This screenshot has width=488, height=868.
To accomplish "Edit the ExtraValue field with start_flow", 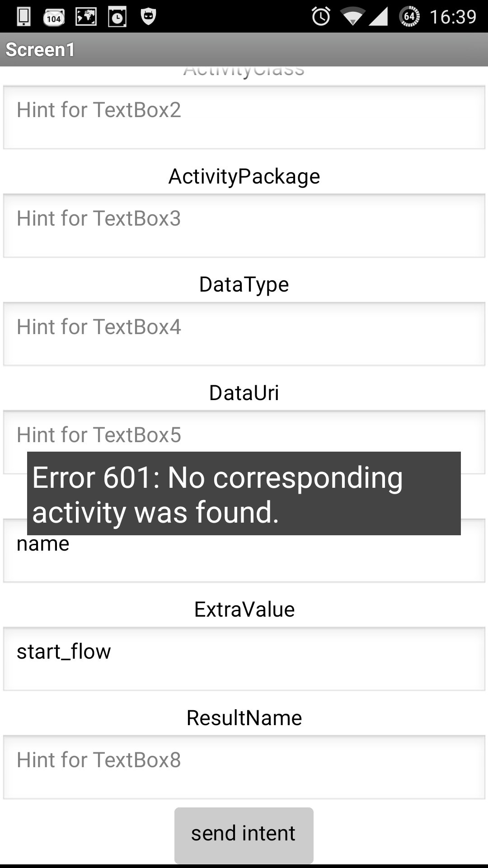I will click(x=244, y=659).
